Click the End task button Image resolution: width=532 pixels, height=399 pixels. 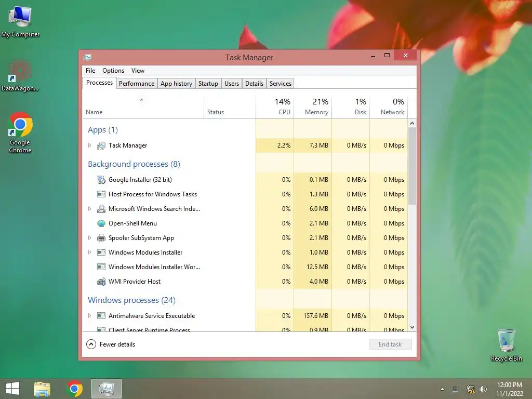point(390,344)
